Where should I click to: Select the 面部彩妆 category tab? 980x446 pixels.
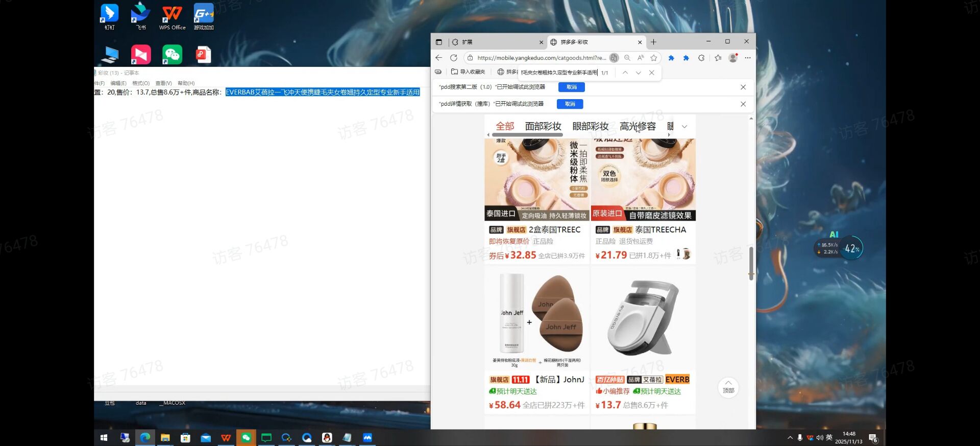[543, 126]
